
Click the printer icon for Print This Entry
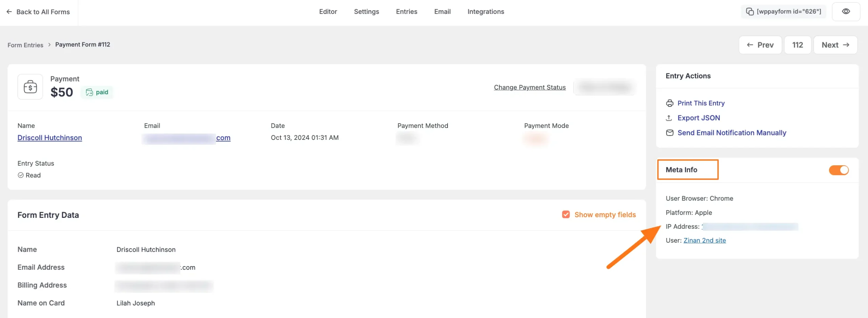tap(669, 103)
